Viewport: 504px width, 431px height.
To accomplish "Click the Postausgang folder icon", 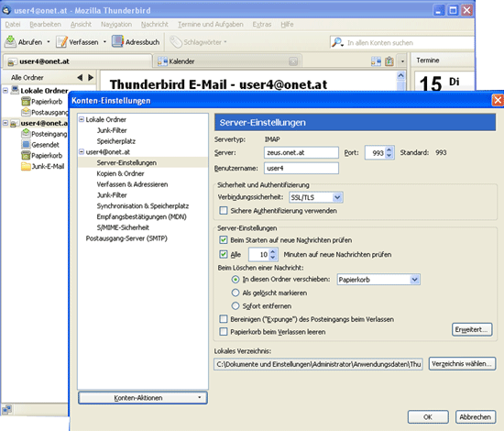I will 26,112.
